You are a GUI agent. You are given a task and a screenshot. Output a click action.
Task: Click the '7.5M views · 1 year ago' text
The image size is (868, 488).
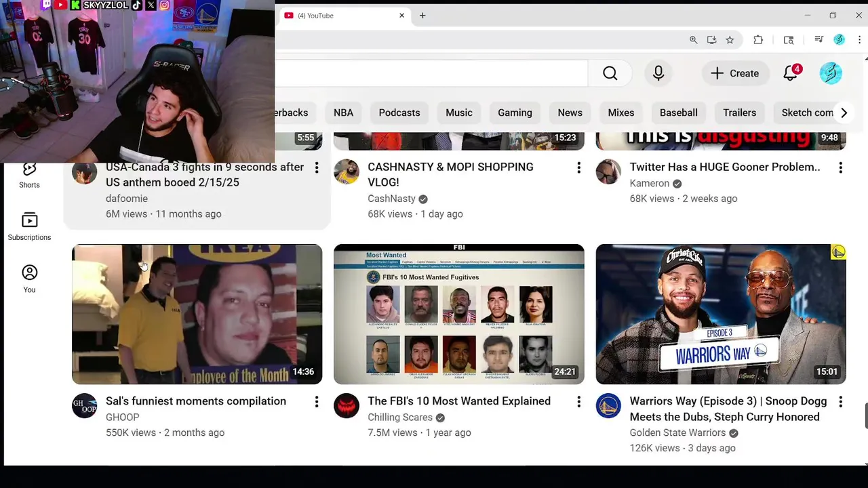419,432
